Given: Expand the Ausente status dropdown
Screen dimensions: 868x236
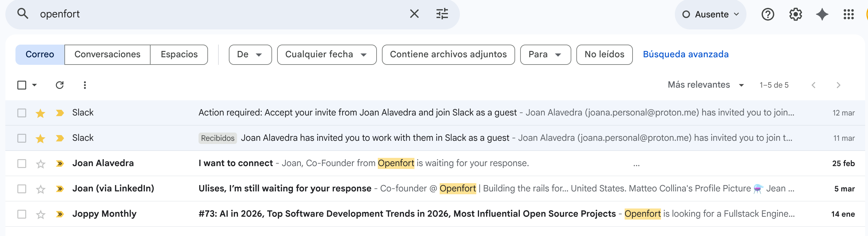Looking at the screenshot, I should pos(710,14).
